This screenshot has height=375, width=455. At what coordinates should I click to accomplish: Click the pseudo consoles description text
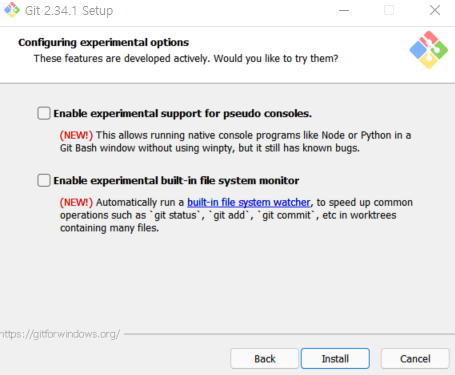pyautogui.click(x=235, y=142)
